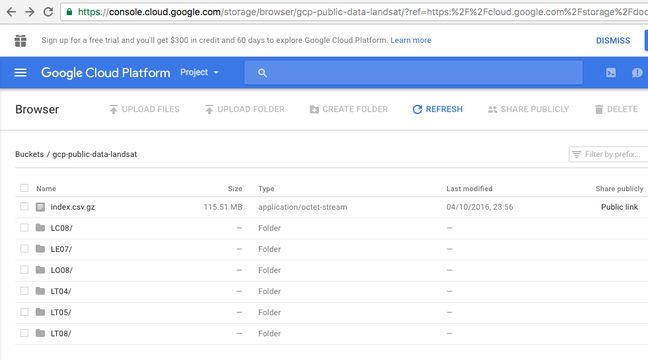Image resolution: width=648 pixels, height=360 pixels.
Task: Check the LT08/ row checkbox
Action: [24, 333]
